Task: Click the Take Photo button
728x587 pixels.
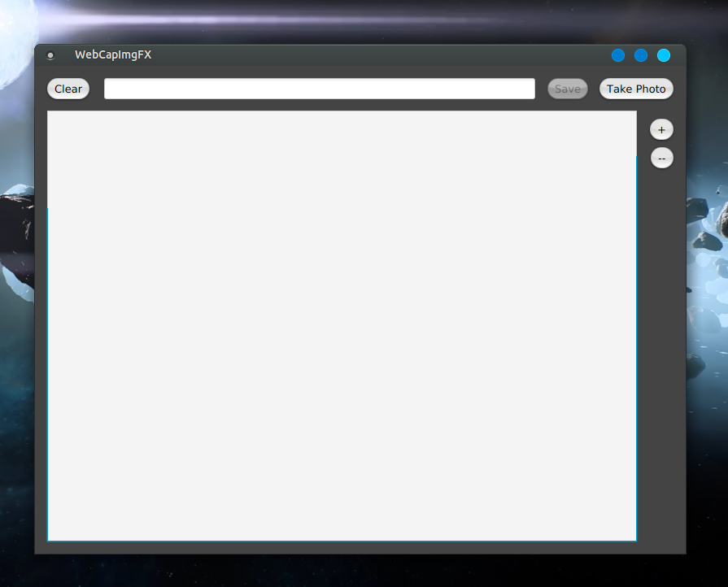Action: click(636, 89)
